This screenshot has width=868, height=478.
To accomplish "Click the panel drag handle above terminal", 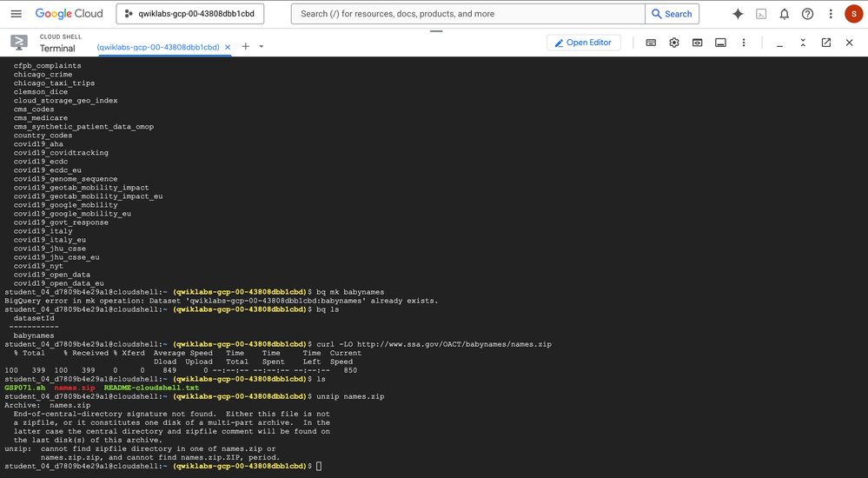I will coord(436,31).
